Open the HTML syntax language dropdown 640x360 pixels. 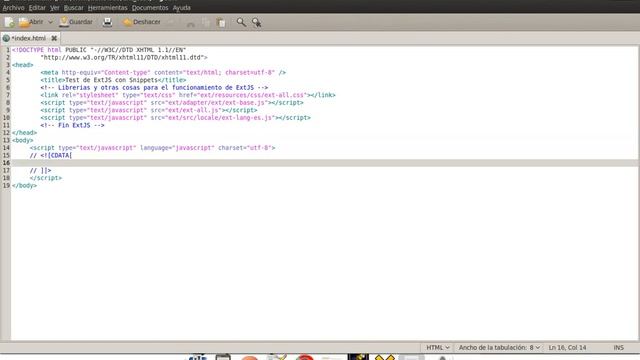tap(438, 348)
